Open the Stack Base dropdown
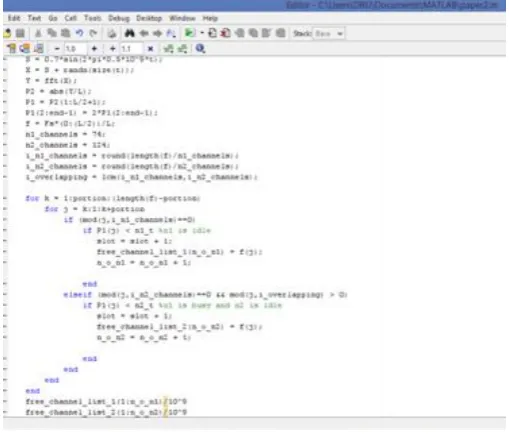Screen dimensions: 509x434 329,34
